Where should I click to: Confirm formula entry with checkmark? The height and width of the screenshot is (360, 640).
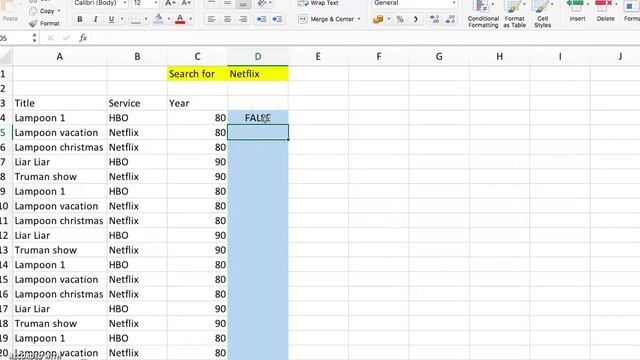coord(66,38)
